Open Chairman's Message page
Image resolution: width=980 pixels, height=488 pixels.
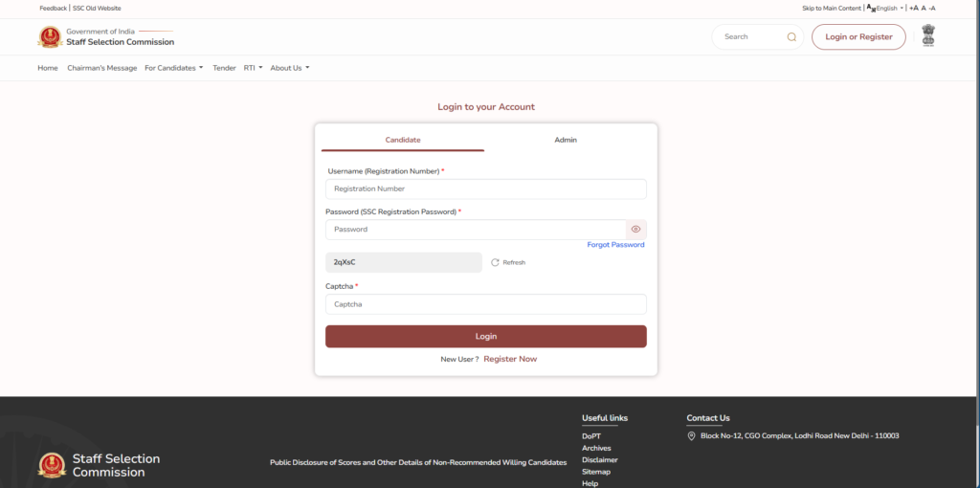pos(101,68)
